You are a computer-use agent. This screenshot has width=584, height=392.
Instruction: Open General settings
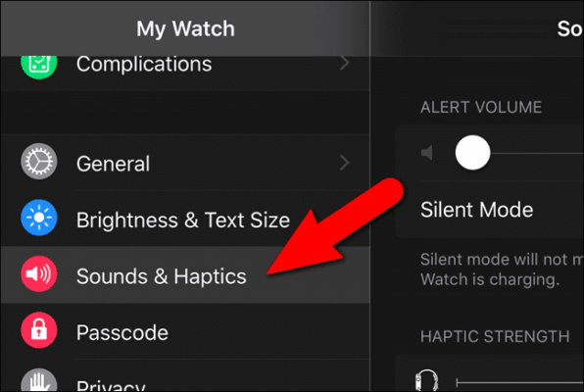(185, 162)
